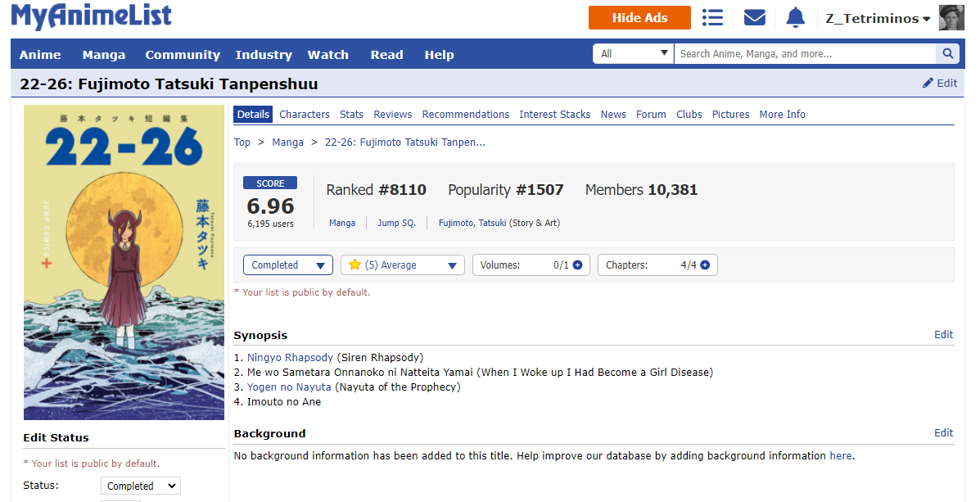The image size is (980, 502).
Task: Open the Yogen no Nayuta link
Action: [x=289, y=387]
